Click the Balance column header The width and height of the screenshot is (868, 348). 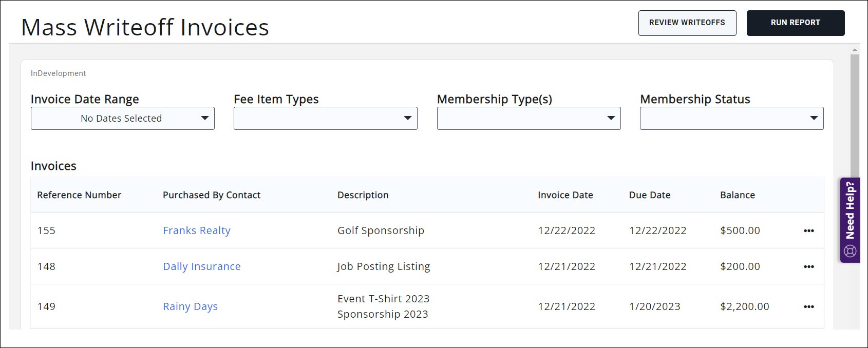[x=737, y=196]
